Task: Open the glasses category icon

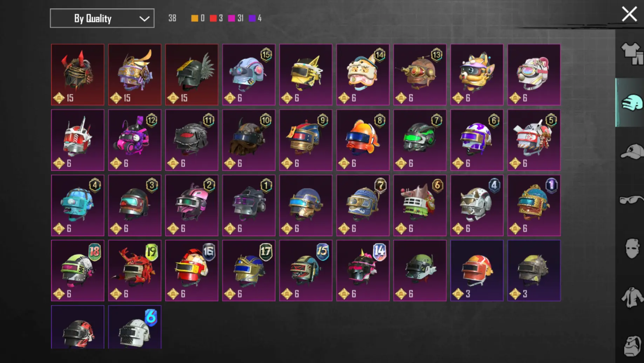Action: [631, 200]
